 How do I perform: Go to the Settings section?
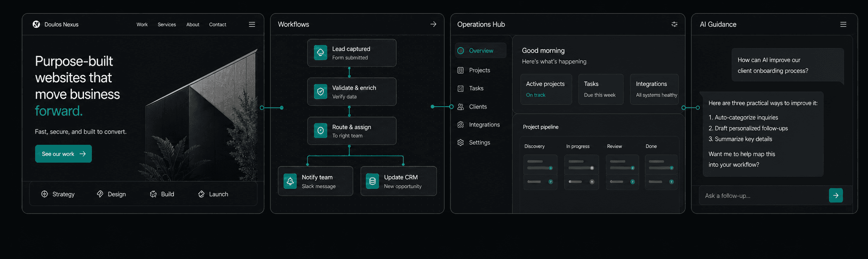point(479,143)
